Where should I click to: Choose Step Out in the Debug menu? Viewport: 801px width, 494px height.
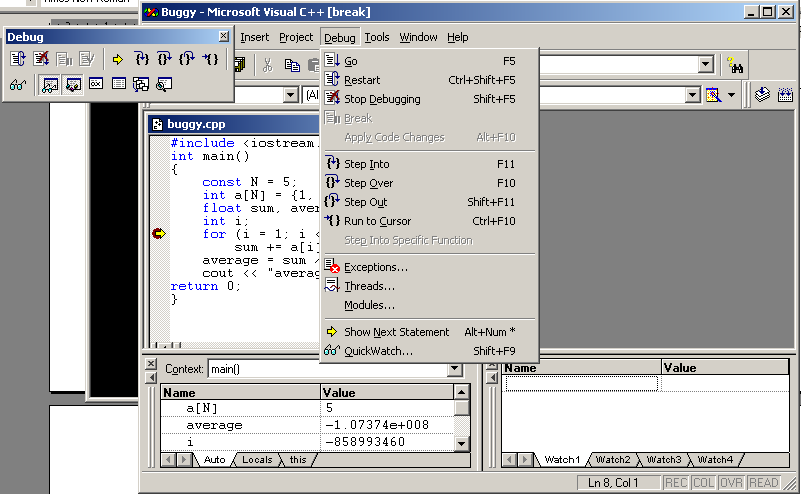point(429,202)
